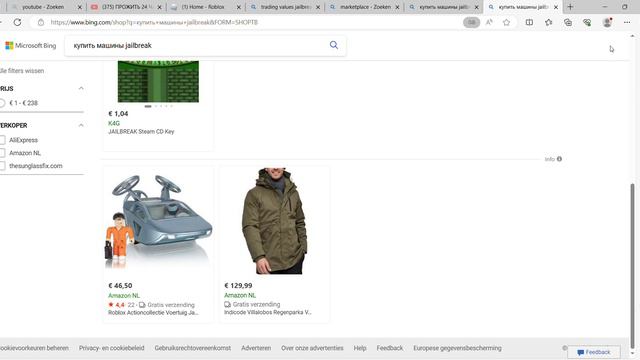
Task: Check the Amazon NL seller checkbox
Action: tap(2, 153)
